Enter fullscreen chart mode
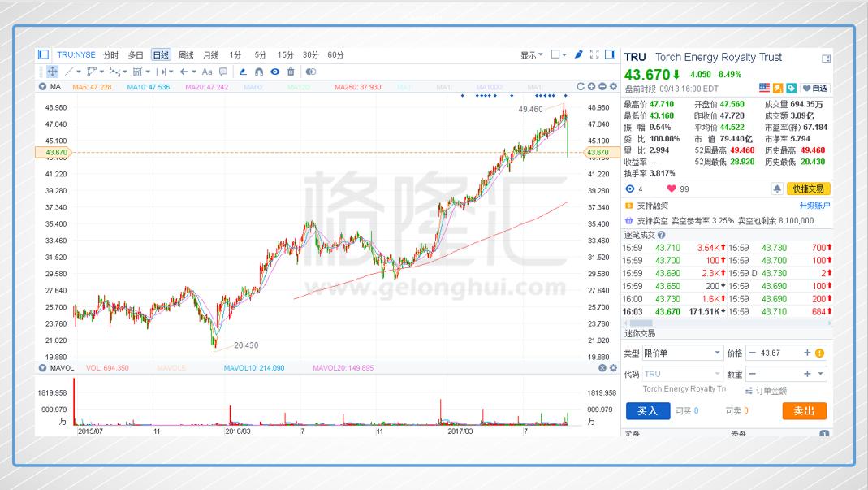This screenshot has width=868, height=490. (594, 54)
